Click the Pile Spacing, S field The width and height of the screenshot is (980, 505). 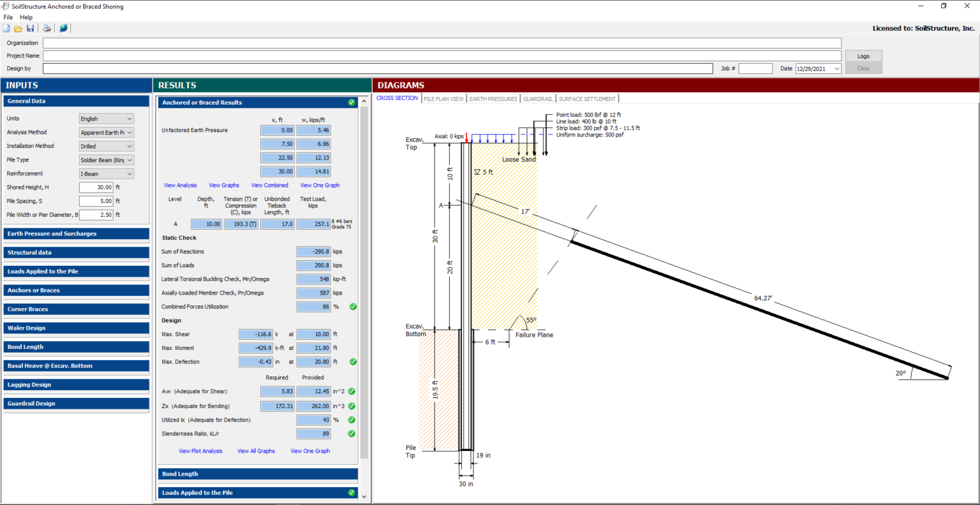pos(96,201)
